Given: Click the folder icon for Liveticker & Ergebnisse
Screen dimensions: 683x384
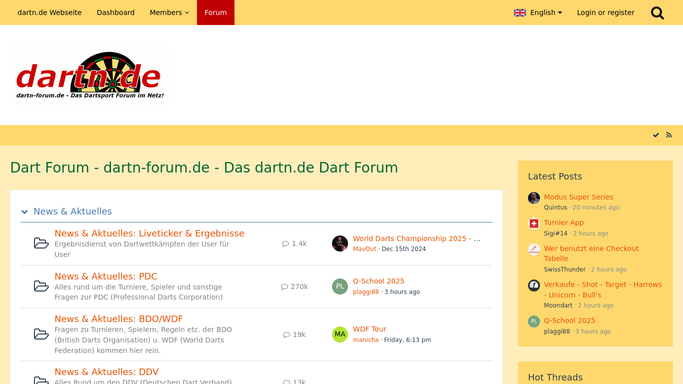Looking at the screenshot, I should (x=41, y=243).
